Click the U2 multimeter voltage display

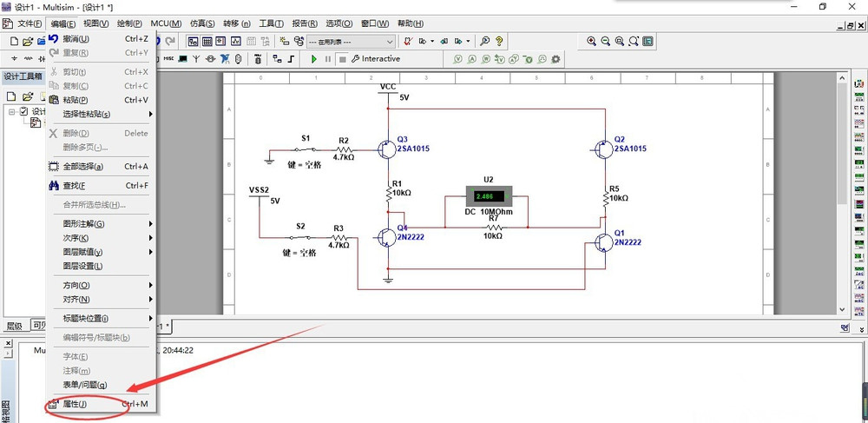[490, 196]
